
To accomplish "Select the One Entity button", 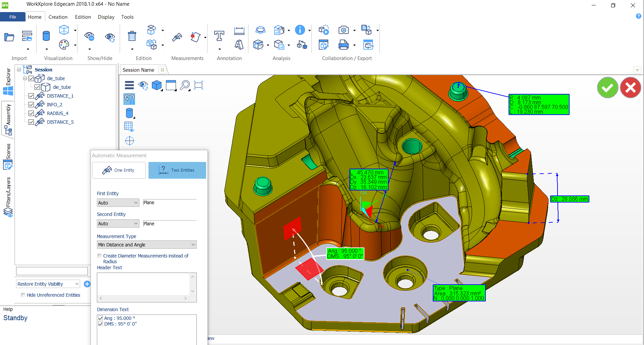I will [x=119, y=170].
